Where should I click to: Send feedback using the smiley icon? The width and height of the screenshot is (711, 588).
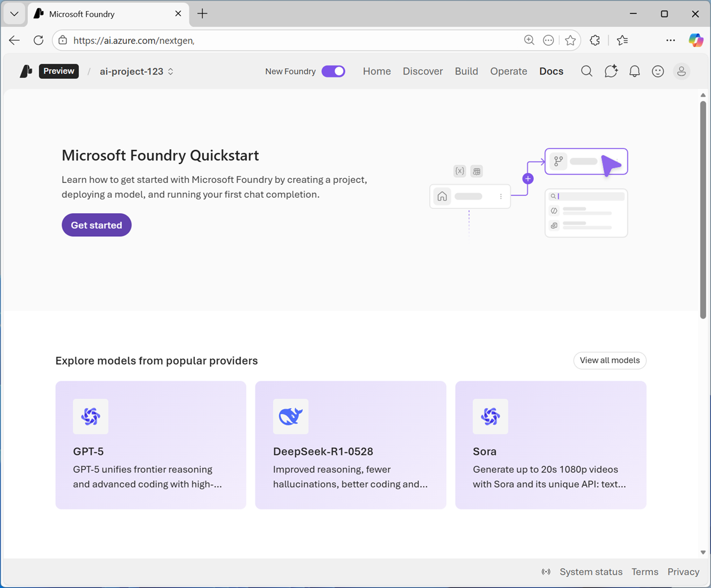click(658, 71)
